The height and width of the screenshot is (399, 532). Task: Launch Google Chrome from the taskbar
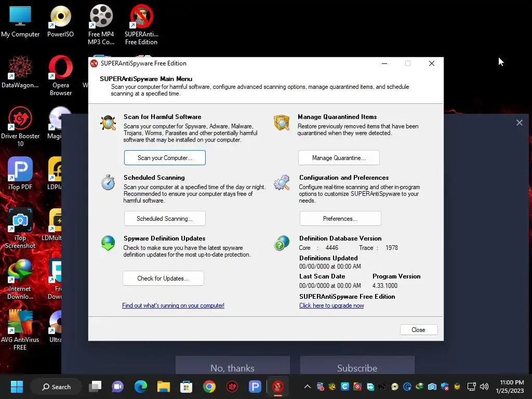[209, 387]
